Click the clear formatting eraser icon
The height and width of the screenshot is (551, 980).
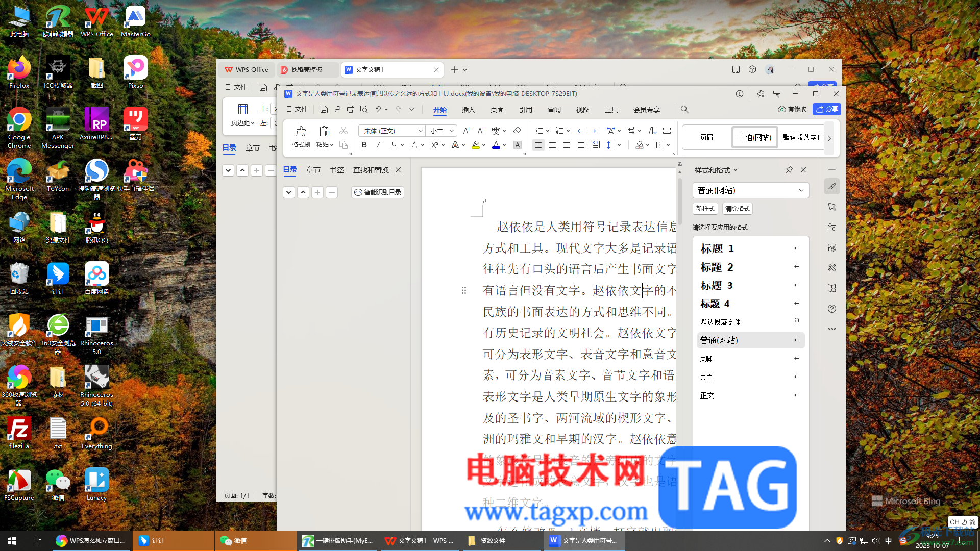[x=517, y=131]
